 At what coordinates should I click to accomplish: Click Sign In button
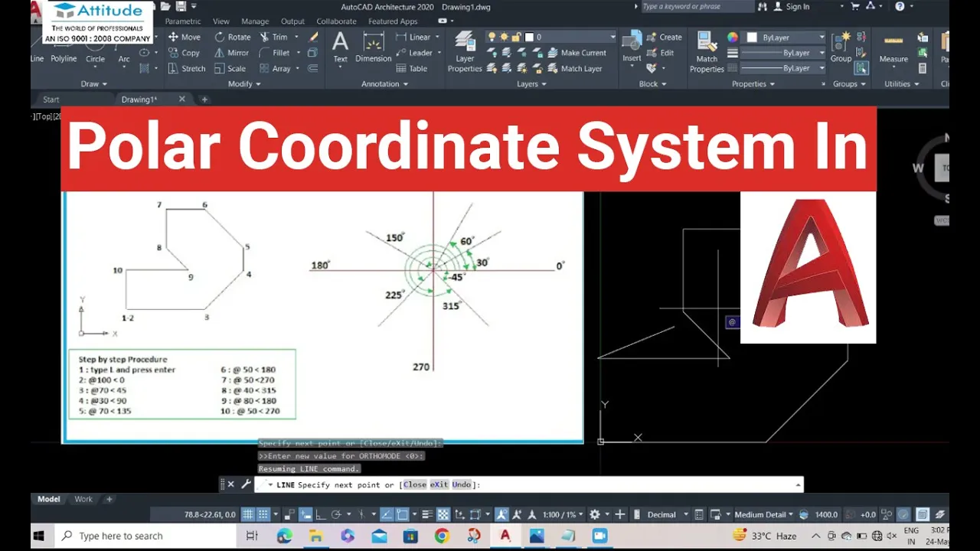(x=791, y=7)
